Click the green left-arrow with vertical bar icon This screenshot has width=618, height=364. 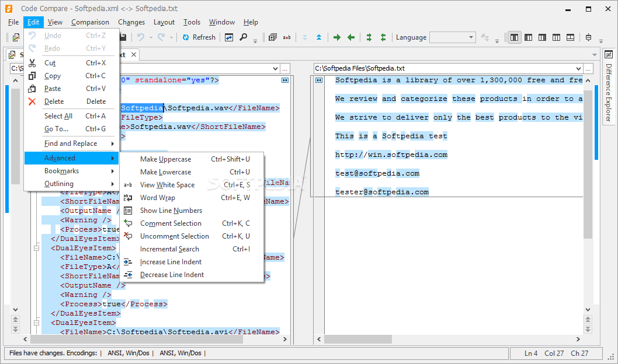pyautogui.click(x=383, y=37)
